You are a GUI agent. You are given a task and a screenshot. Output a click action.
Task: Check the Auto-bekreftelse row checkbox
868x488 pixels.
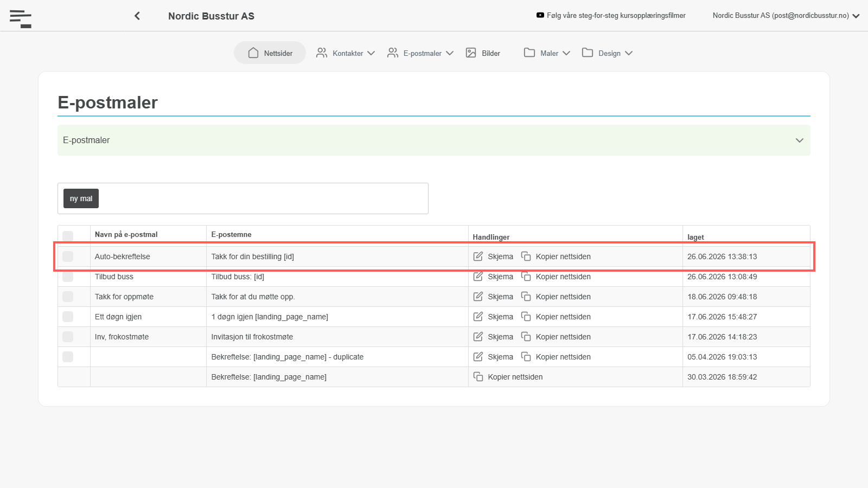[68, 256]
